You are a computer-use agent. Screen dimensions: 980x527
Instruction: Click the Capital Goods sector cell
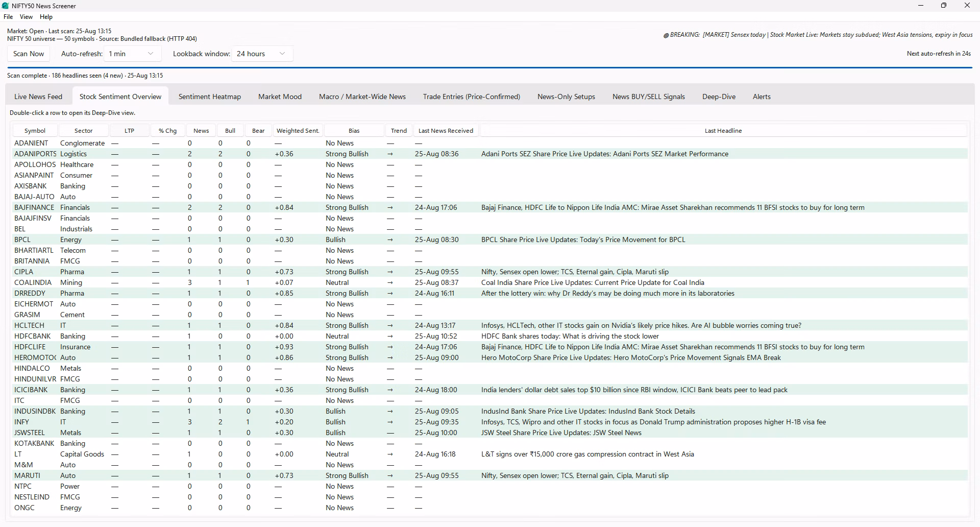click(82, 454)
